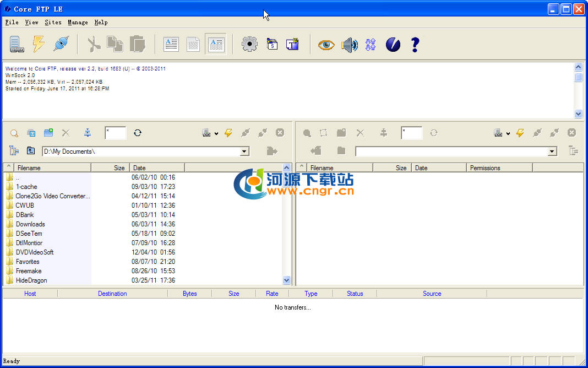
Task: Toggle the highlighted log view toolbar button
Action: pyautogui.click(x=215, y=45)
